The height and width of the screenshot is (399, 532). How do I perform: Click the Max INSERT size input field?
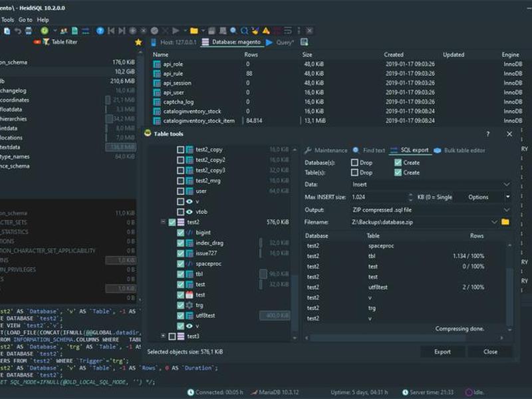[x=378, y=197]
